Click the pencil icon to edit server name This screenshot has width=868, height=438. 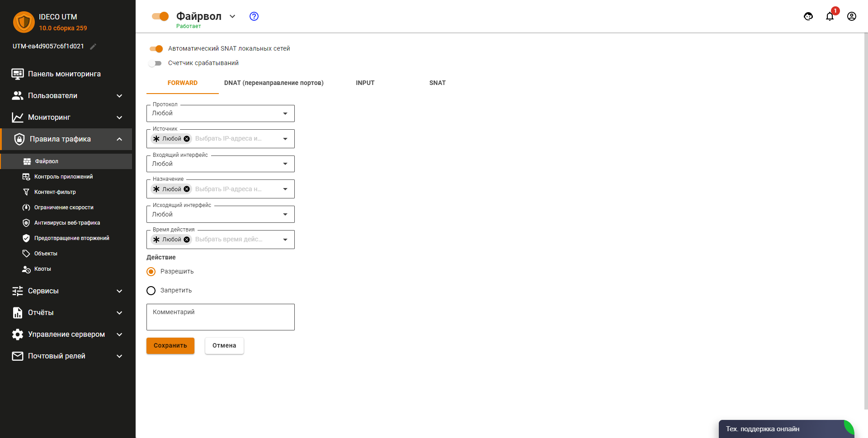click(93, 47)
